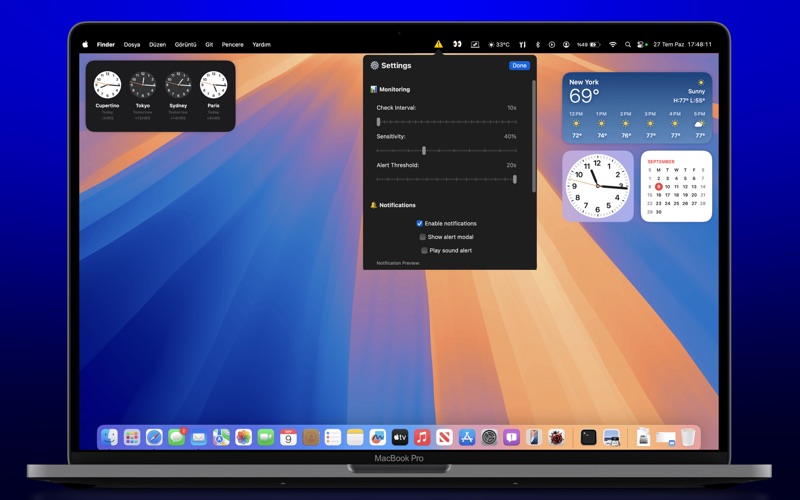
Task: Open the Pencere menu
Action: point(232,44)
